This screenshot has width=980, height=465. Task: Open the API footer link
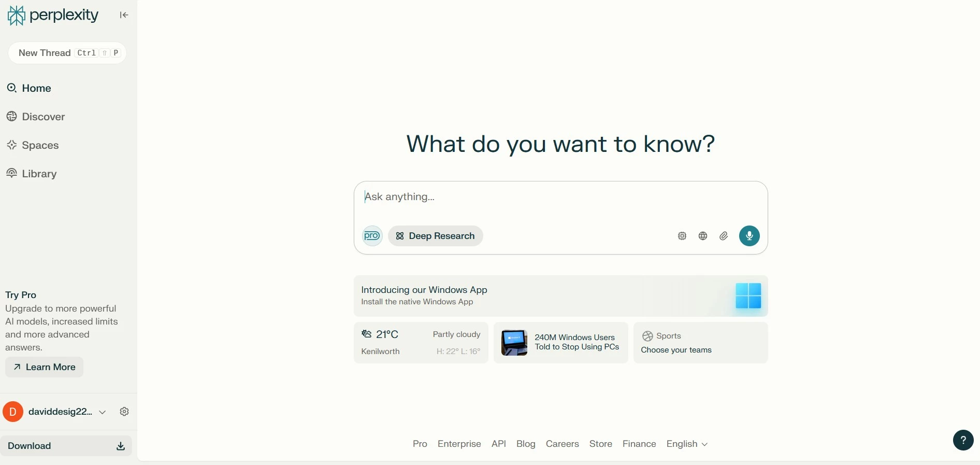[x=499, y=444]
